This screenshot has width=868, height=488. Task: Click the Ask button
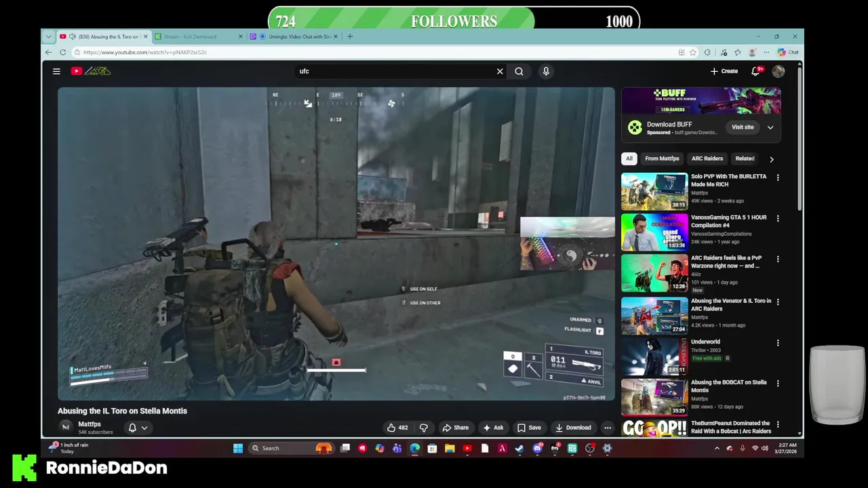coord(493,428)
